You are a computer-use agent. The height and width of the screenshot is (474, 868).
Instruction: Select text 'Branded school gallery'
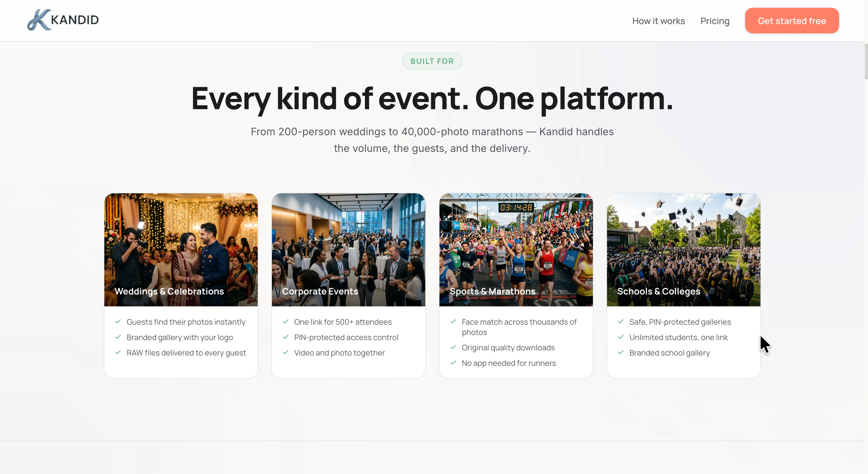click(x=669, y=353)
